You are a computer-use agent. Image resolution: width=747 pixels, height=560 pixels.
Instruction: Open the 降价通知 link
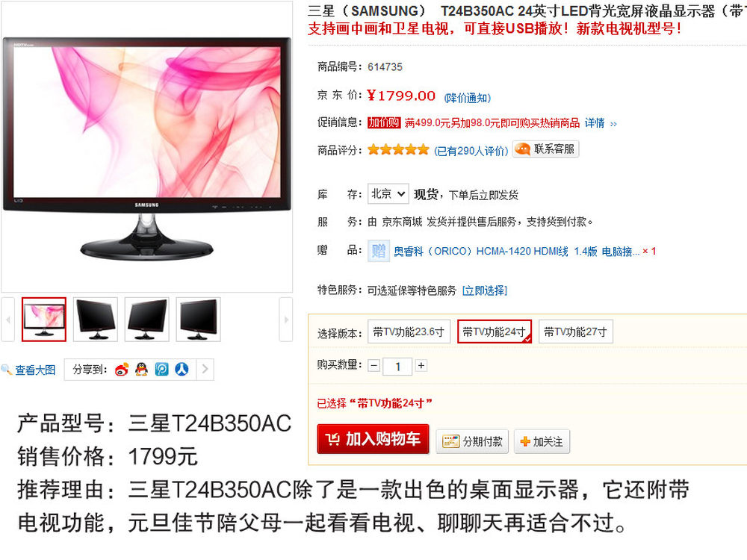pyautogui.click(x=468, y=98)
